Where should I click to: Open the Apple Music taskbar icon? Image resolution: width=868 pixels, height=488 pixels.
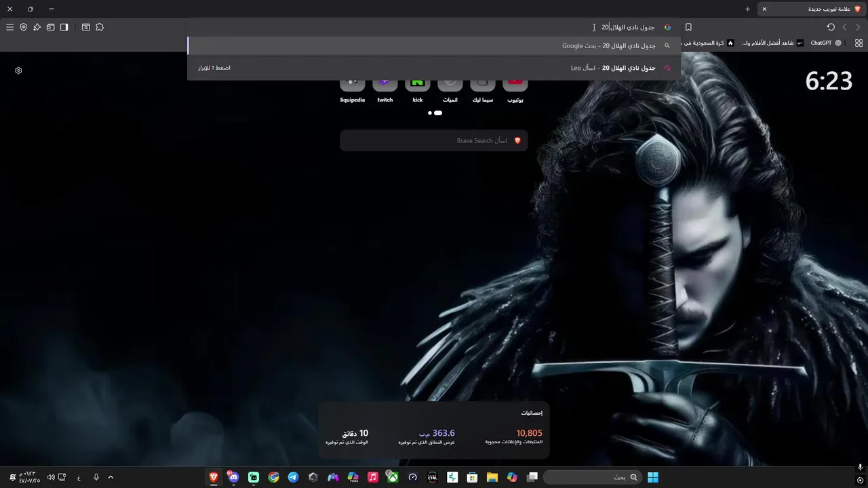(372, 477)
